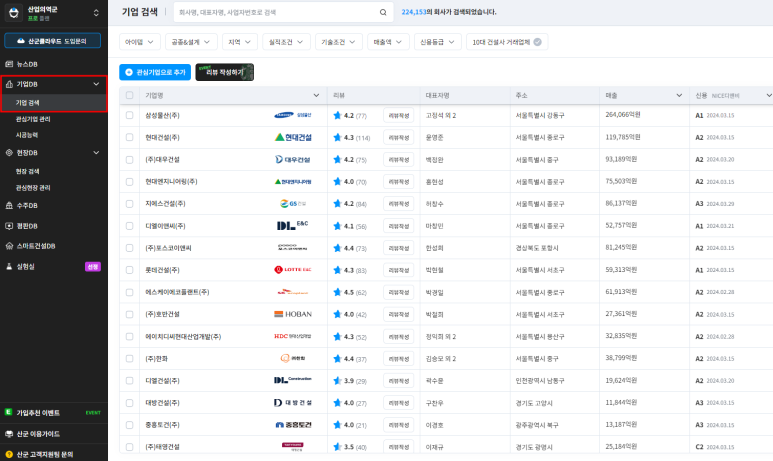Toggle 10대 건설사 거래업체 filter check
The image size is (773, 461).
[537, 42]
